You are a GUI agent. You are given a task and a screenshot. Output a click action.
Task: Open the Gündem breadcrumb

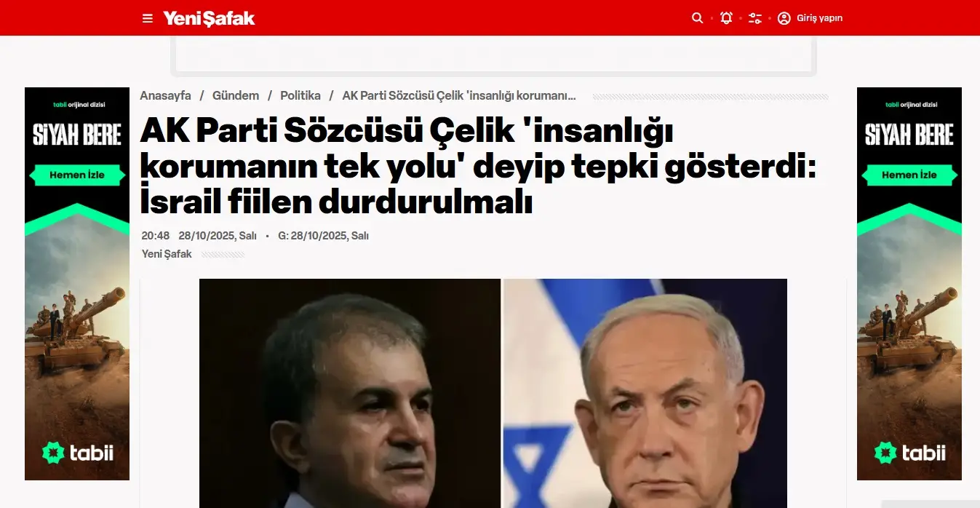[x=236, y=96]
